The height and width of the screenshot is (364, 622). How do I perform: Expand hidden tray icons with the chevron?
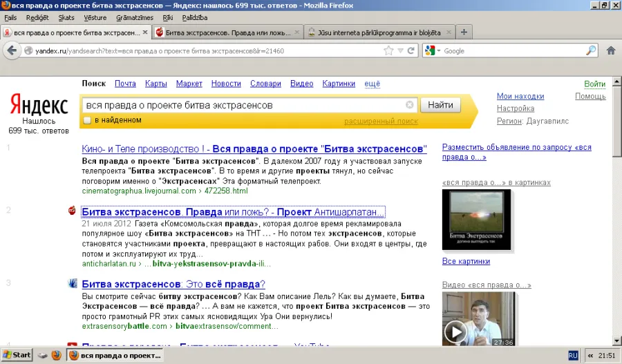590,356
